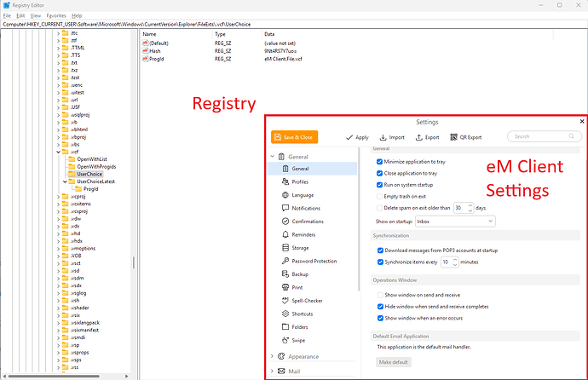Close the Settings dialog with the X
This screenshot has width=588, height=380.
(x=582, y=122)
